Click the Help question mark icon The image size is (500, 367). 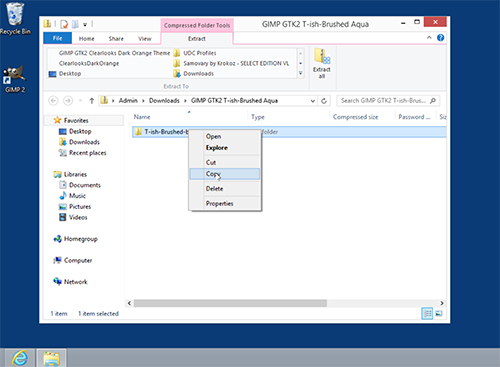coord(440,38)
